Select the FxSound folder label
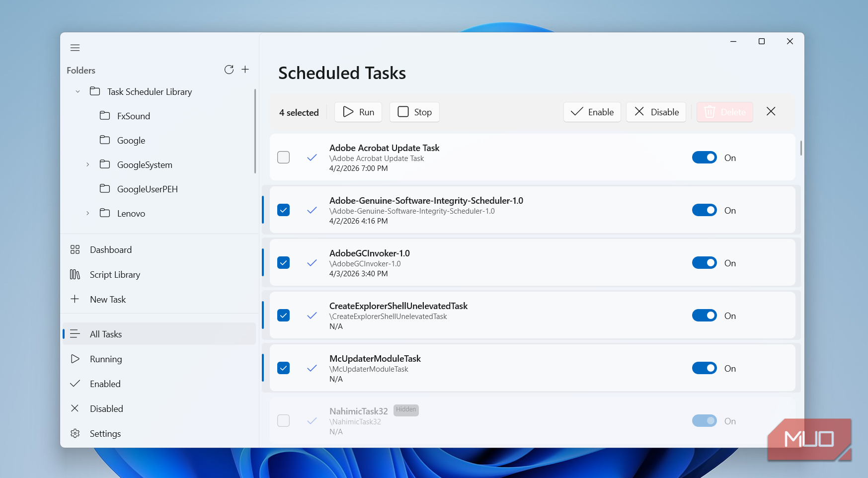 click(x=134, y=116)
